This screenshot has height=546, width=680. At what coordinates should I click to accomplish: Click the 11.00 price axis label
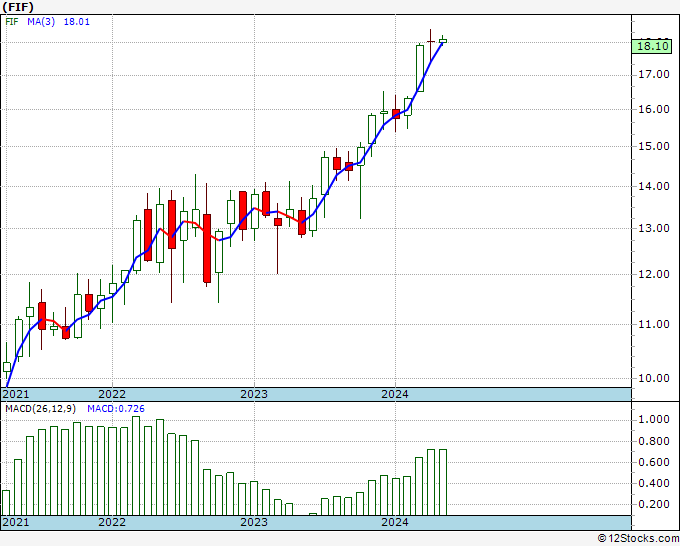pyautogui.click(x=654, y=324)
